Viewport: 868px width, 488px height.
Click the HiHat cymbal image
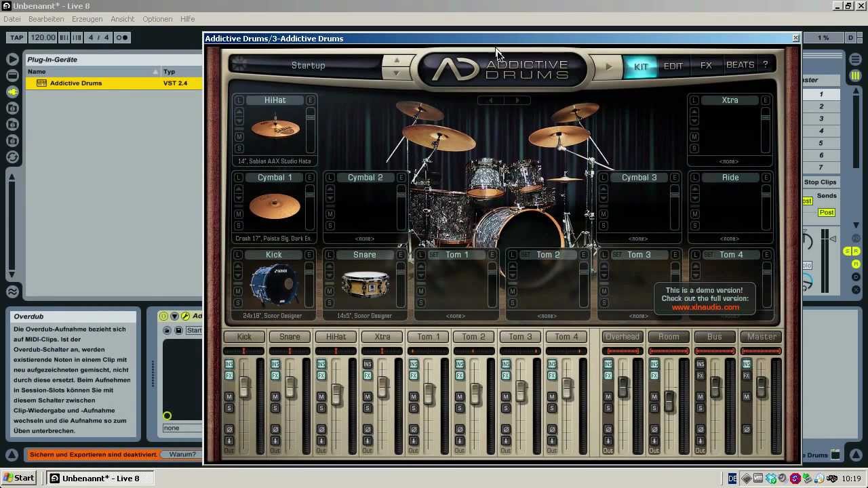275,127
